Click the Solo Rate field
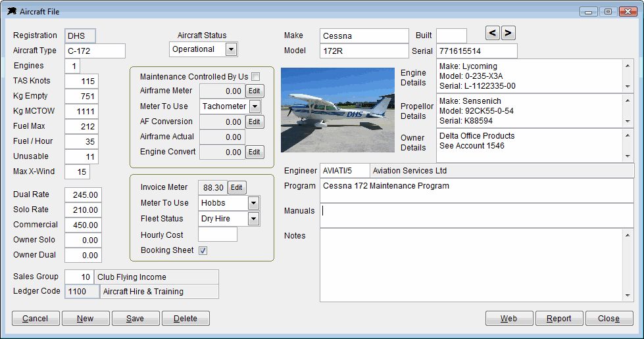 point(83,210)
